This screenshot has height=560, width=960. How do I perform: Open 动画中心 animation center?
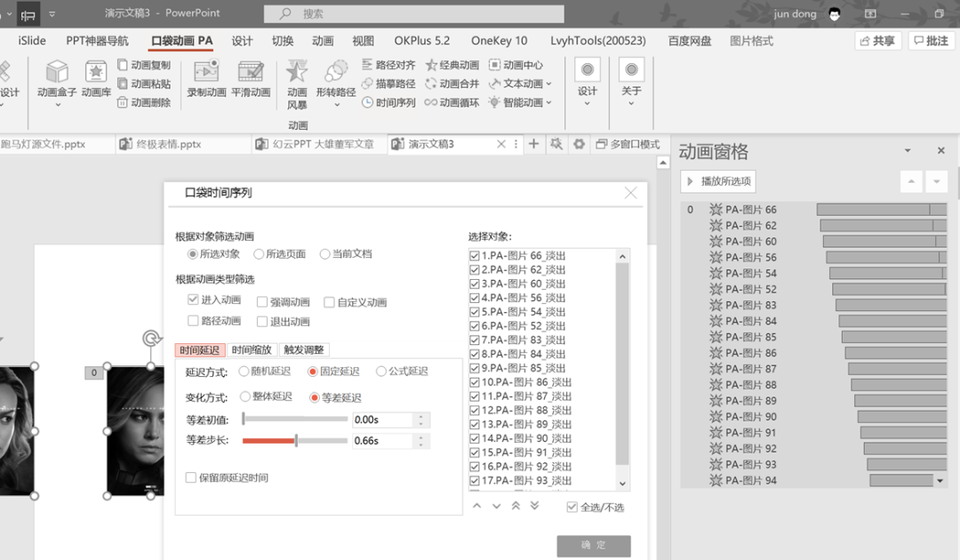click(x=516, y=65)
